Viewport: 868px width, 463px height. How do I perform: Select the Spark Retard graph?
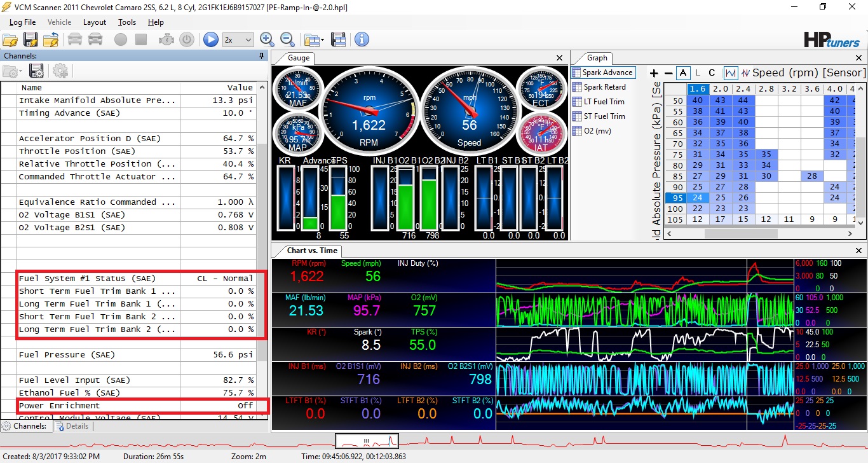[x=604, y=87]
